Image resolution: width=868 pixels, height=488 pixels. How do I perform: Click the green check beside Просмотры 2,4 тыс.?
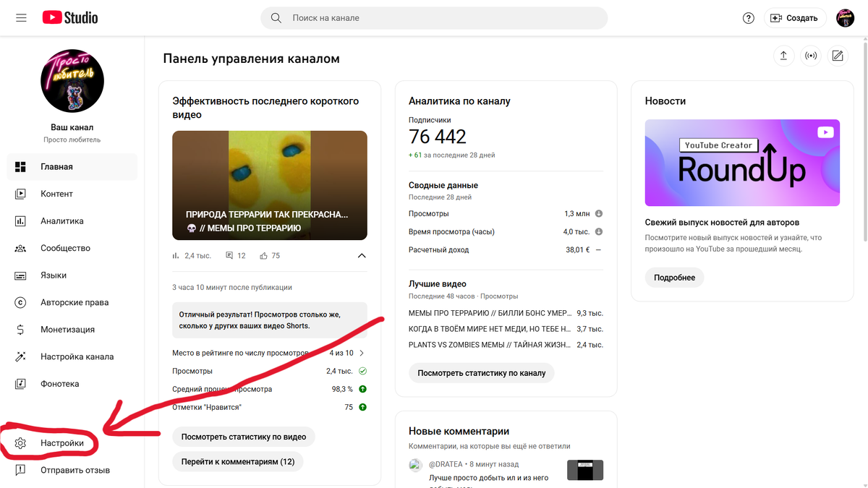click(x=363, y=371)
